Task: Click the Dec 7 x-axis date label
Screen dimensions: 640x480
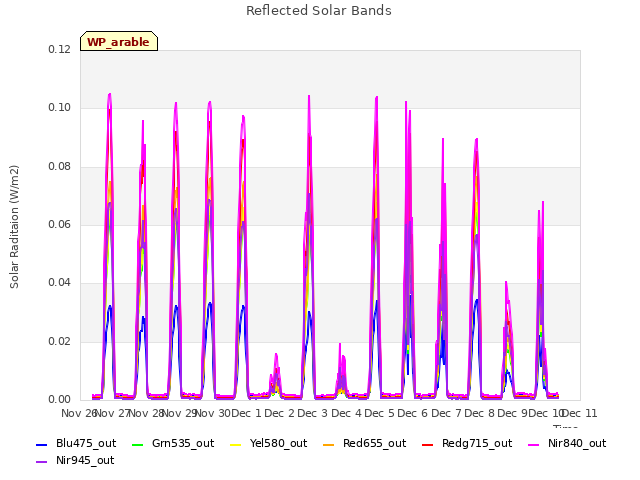Action: tap(447, 413)
